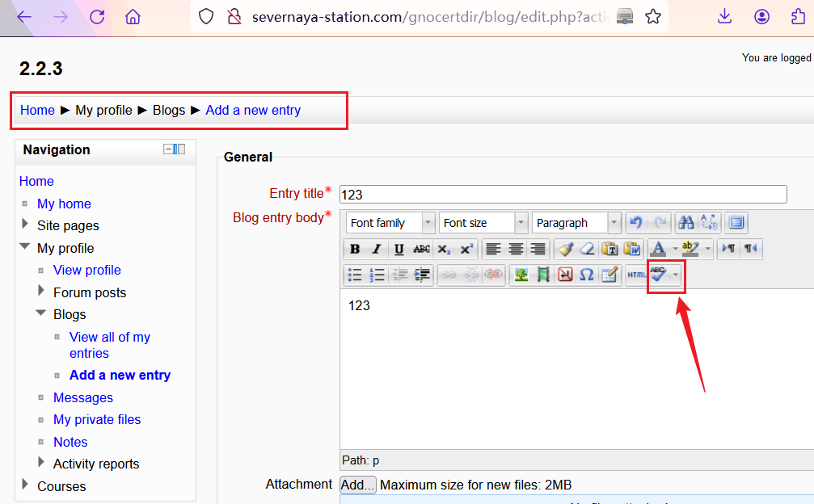Click the spell checker toggle icon
Viewport: 814px width, 504px height.
click(659, 275)
